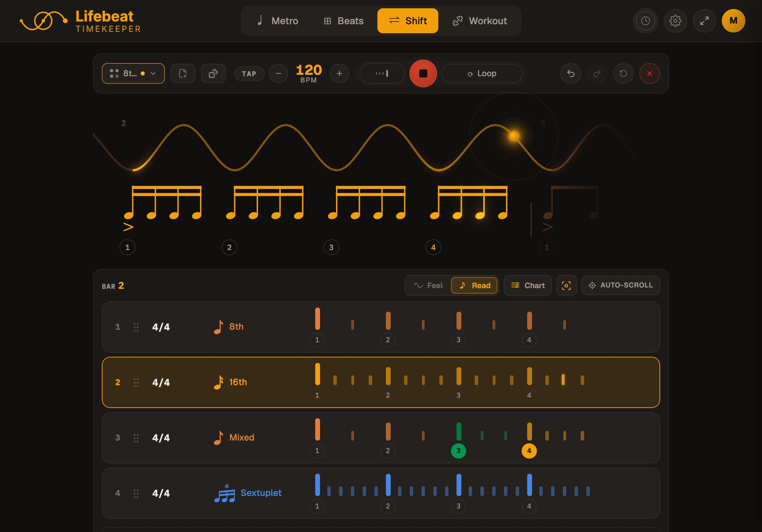
Task: Click beat 3 circle under notation
Action: pos(331,247)
